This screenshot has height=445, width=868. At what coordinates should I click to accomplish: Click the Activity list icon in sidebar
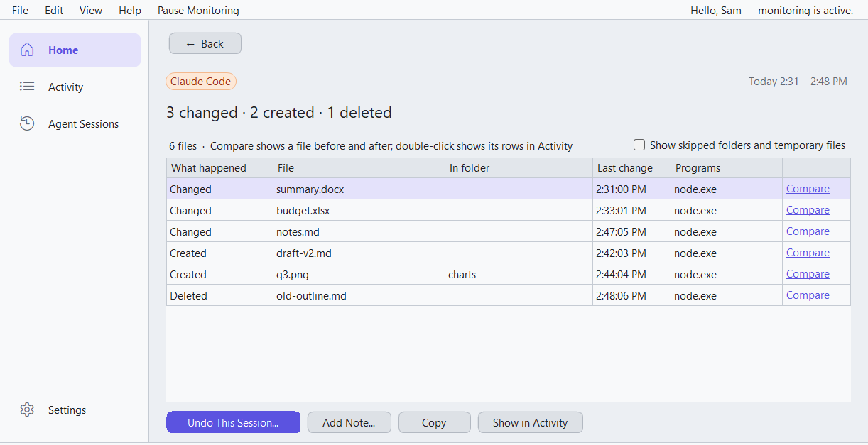coord(27,87)
